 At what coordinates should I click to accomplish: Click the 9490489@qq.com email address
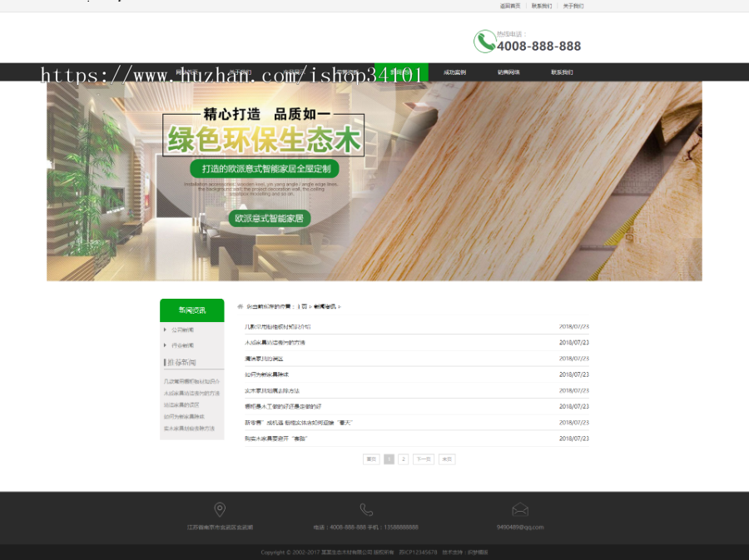point(520,527)
